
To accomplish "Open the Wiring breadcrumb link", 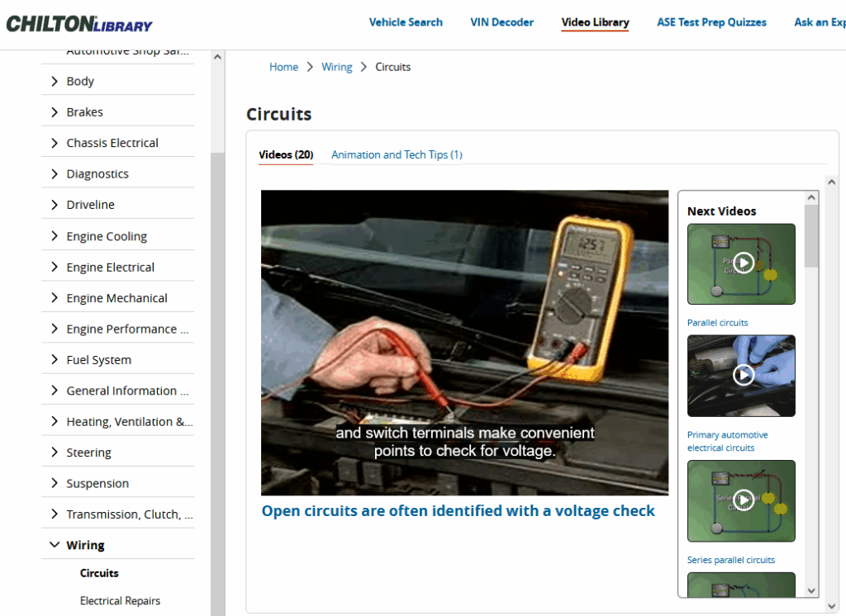I will pos(337,67).
